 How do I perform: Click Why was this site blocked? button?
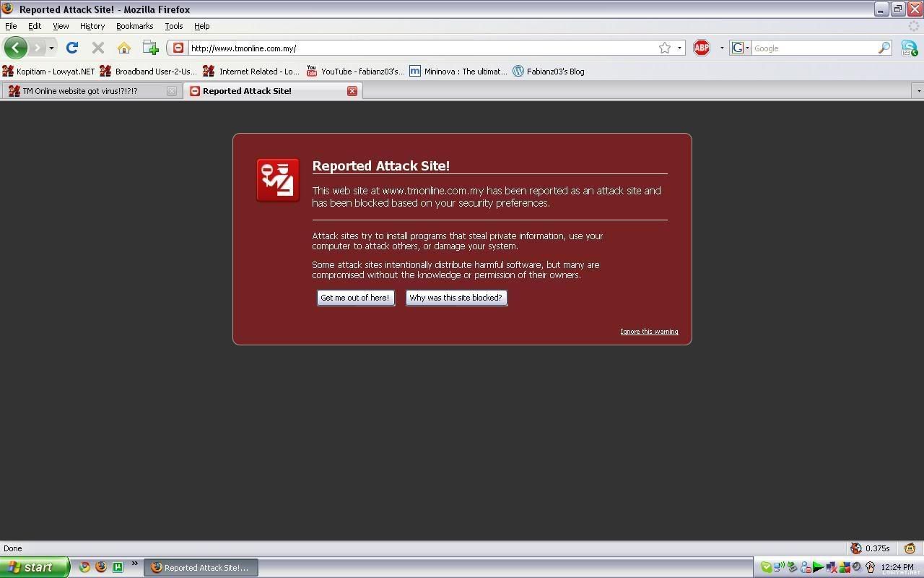pos(456,298)
